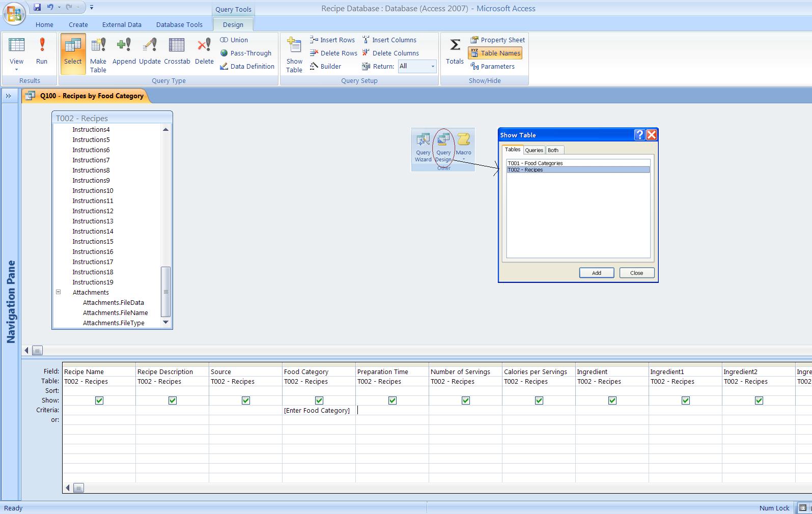Select the Make Table query type
This screenshot has width=812, height=514.
[x=98, y=54]
